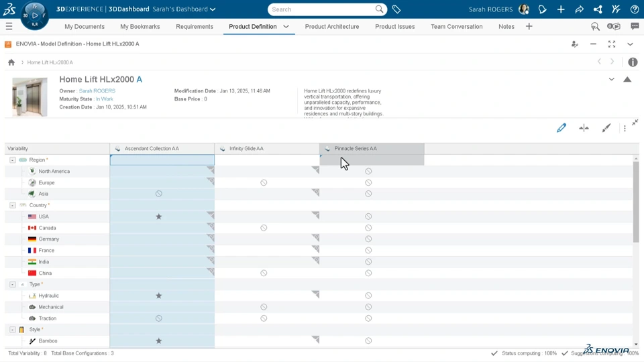Click owner link Sarah ROGERS
The image size is (644, 362).
coord(97,90)
